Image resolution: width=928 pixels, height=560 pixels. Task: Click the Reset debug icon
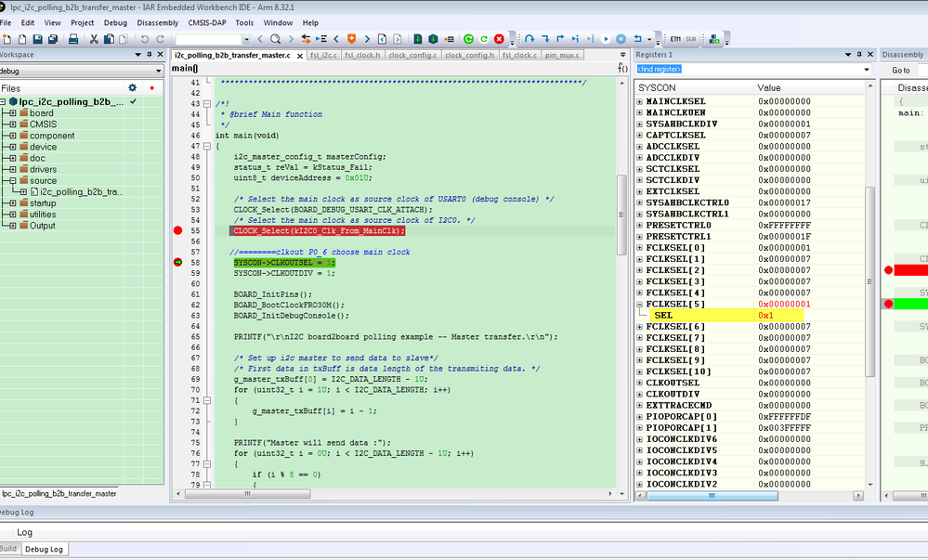(x=637, y=39)
